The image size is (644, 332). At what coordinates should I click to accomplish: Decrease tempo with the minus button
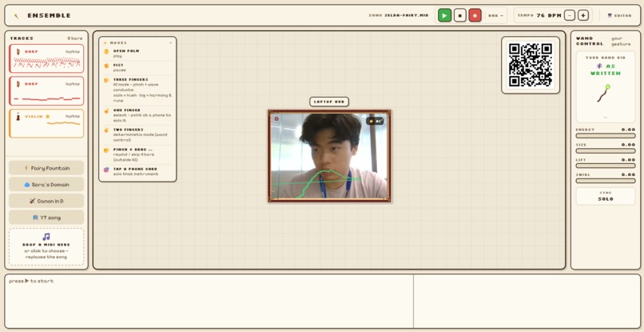(x=569, y=16)
